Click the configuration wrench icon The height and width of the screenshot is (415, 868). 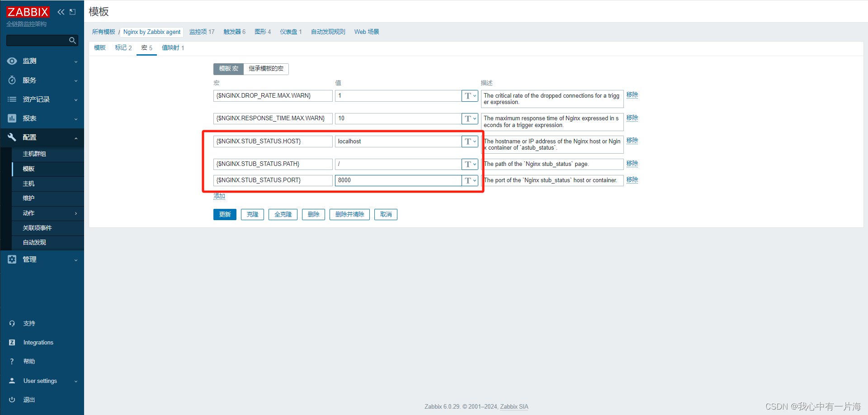[x=12, y=137]
